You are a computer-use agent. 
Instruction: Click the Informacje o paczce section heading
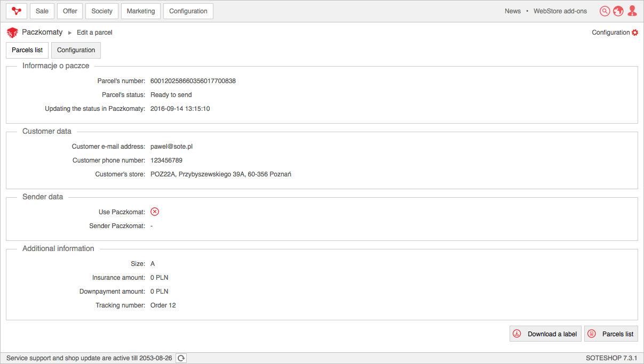pos(56,66)
